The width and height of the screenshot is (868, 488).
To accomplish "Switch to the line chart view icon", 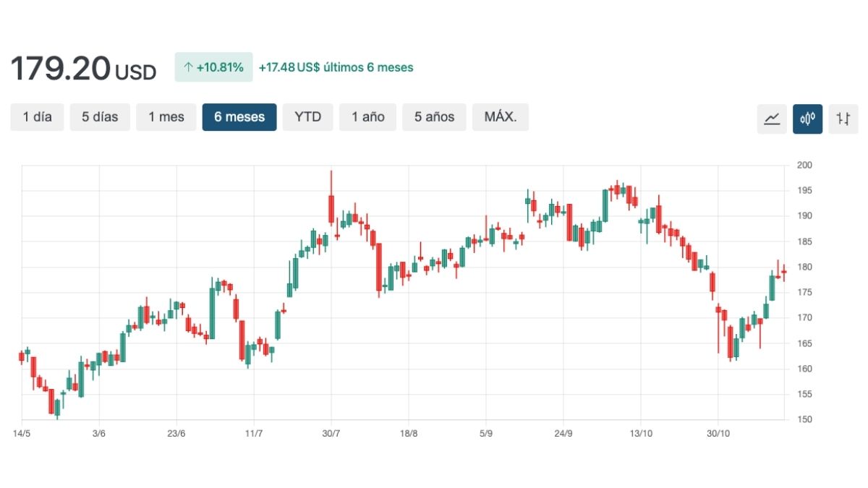I will 772,119.
